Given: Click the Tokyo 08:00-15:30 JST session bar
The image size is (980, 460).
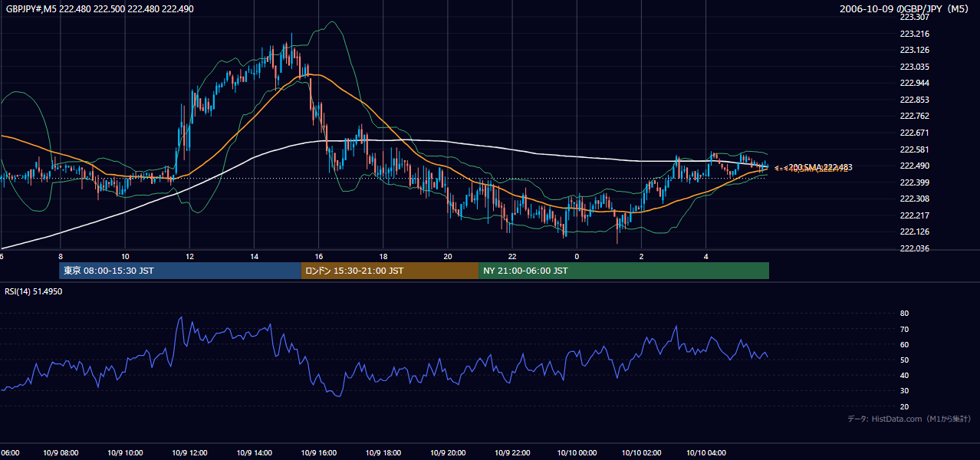Looking at the screenshot, I should (180, 271).
